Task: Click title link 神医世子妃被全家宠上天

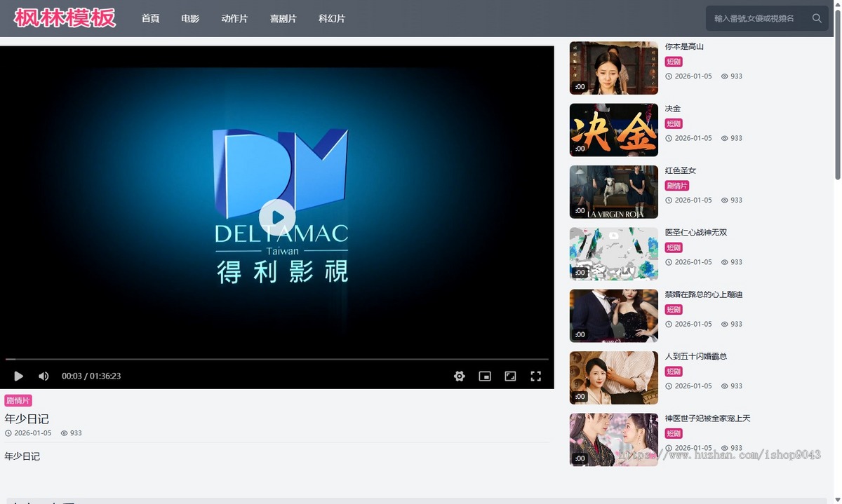Action: point(708,418)
